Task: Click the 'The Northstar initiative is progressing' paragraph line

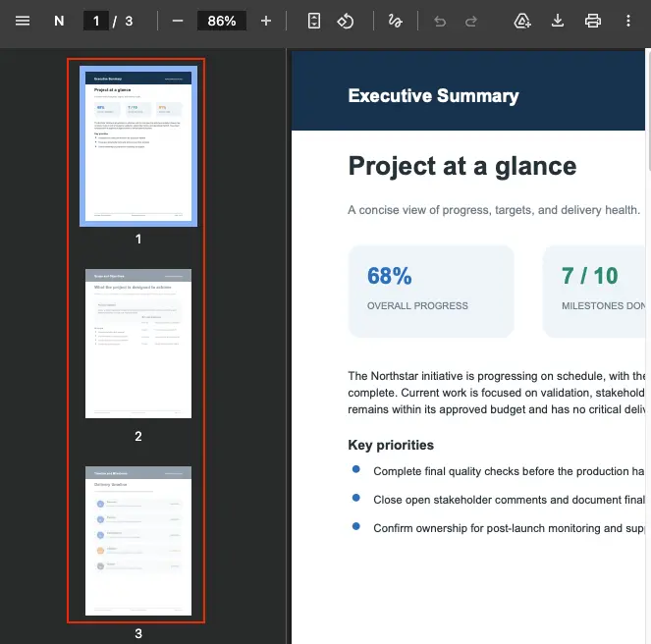Action: tap(496, 376)
